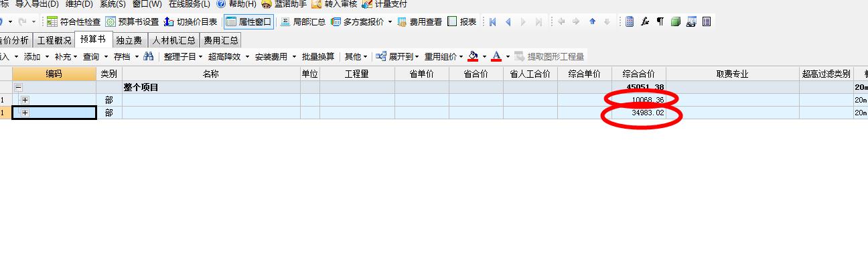
Task: Jump to last record navigation icon
Action: [x=539, y=21]
